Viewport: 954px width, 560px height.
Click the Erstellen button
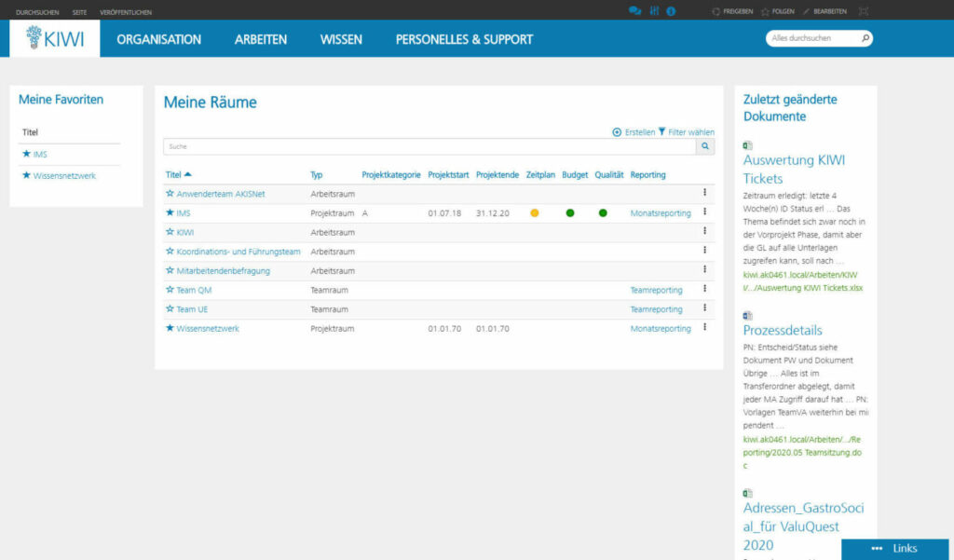pyautogui.click(x=634, y=132)
